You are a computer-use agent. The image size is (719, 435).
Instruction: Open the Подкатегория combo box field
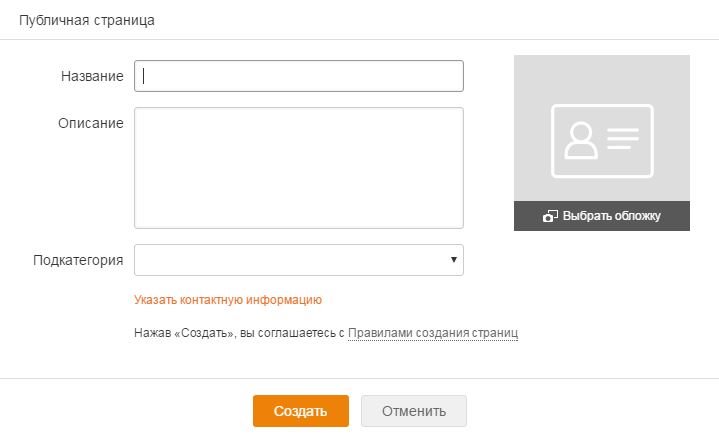(x=290, y=260)
